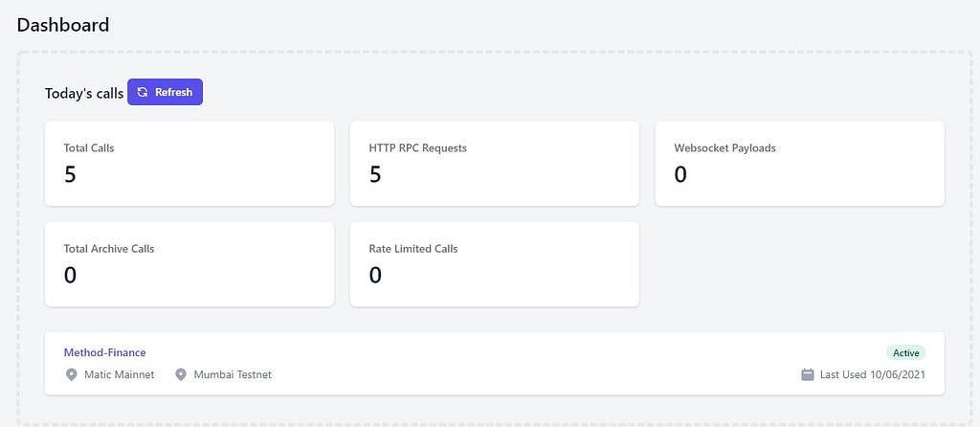Select the Total Calls card

tap(189, 164)
